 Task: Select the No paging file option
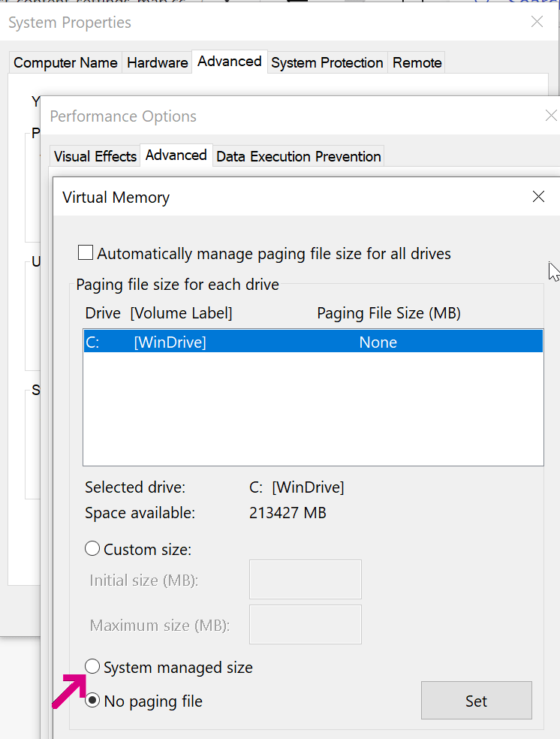point(92,701)
